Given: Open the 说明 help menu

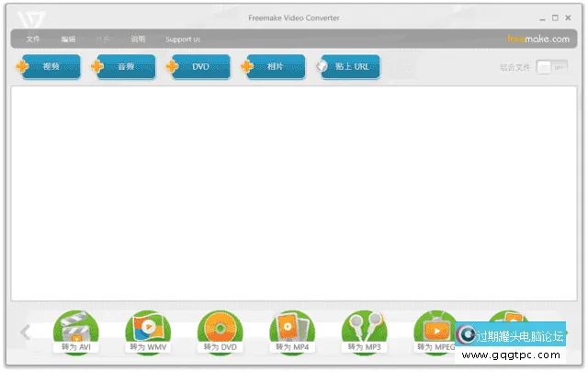Looking at the screenshot, I should 138,39.
